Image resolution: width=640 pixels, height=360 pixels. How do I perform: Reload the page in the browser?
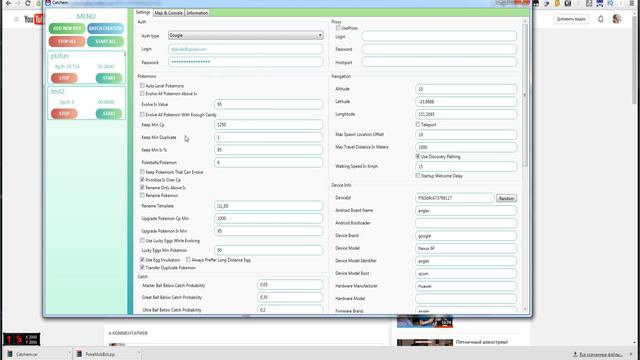click(x=28, y=3)
